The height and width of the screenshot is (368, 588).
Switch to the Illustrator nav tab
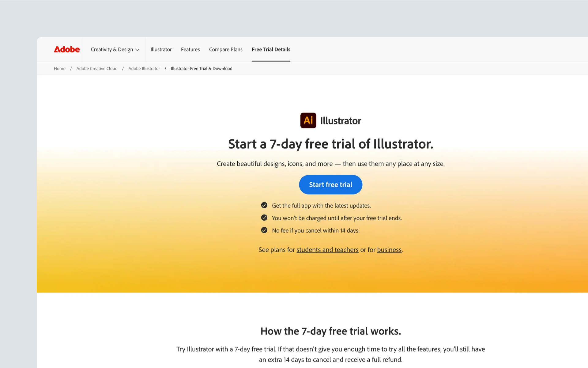(x=161, y=49)
